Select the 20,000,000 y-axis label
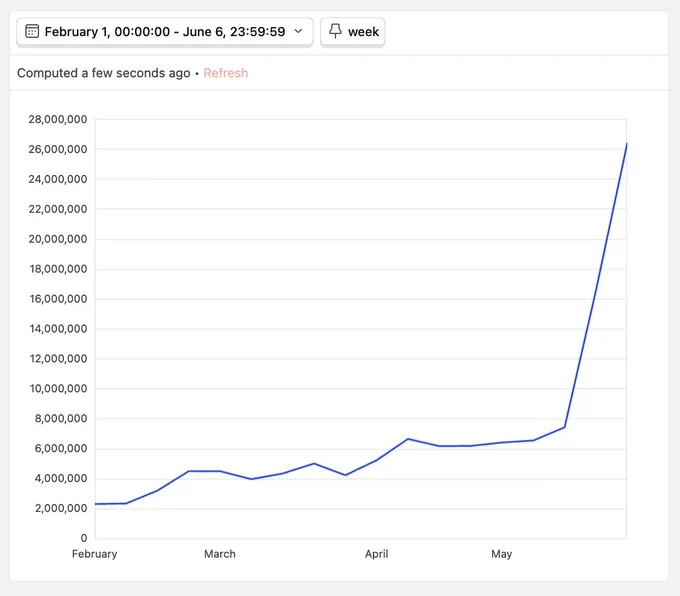This screenshot has height=596, width=680. click(58, 239)
